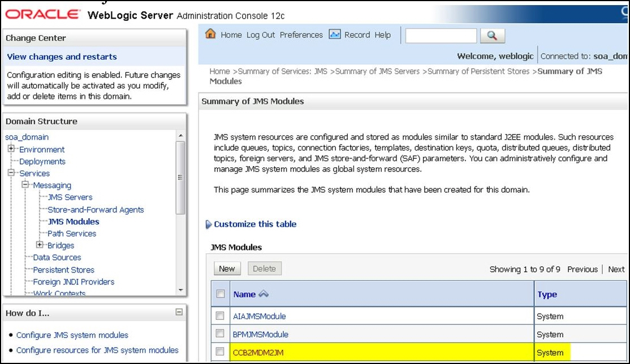
Task: Click the Domain Structure scrollbar thumb
Action: (181, 177)
